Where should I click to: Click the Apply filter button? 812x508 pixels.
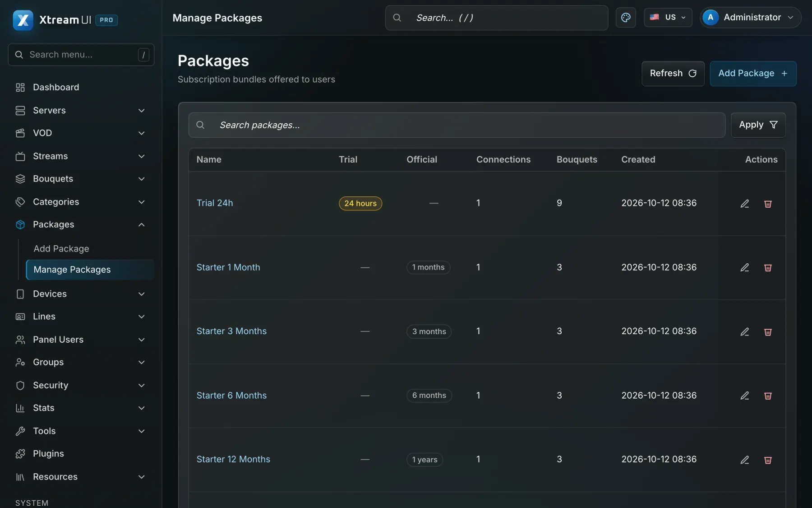pyautogui.click(x=758, y=125)
